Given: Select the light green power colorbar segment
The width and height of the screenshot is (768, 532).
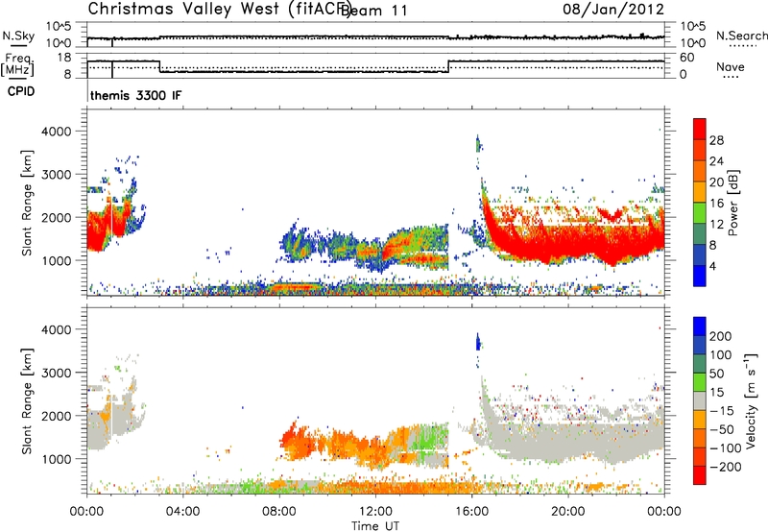Looking at the screenshot, I should (700, 212).
